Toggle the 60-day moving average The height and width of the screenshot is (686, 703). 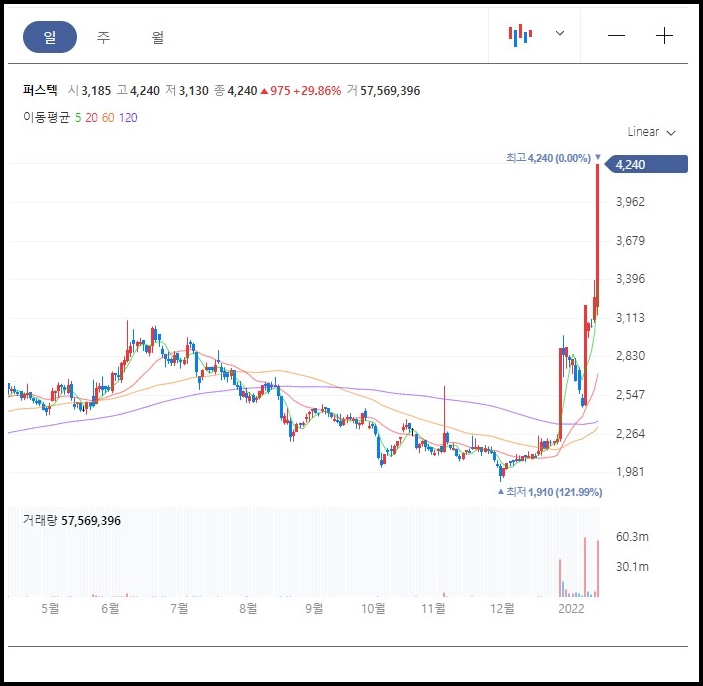tap(108, 117)
